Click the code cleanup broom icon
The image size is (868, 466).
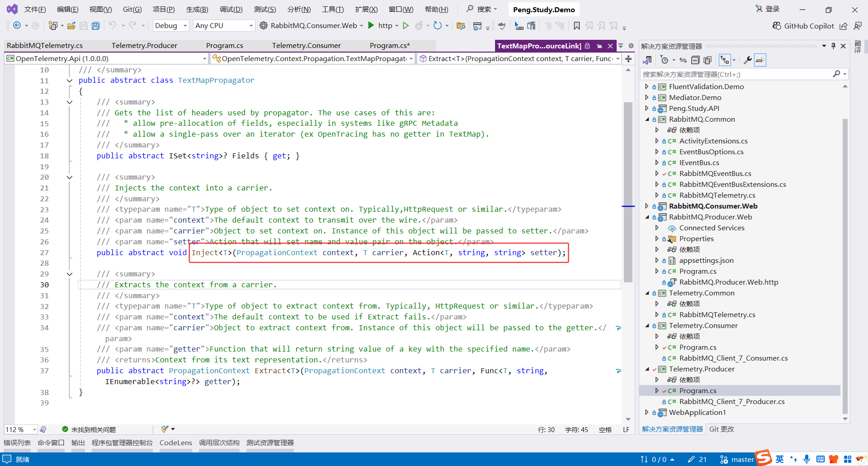pos(165,429)
